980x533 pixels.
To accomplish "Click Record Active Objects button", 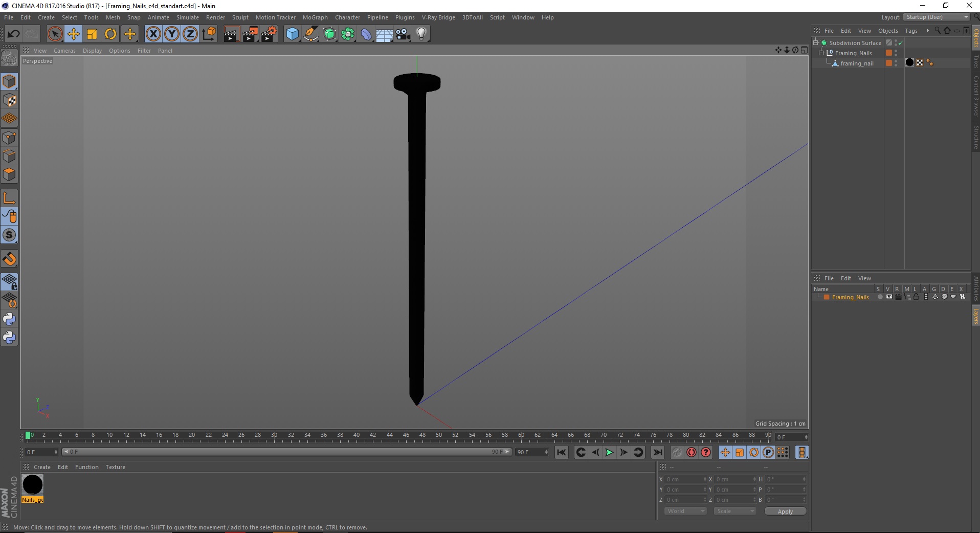I will (x=677, y=452).
